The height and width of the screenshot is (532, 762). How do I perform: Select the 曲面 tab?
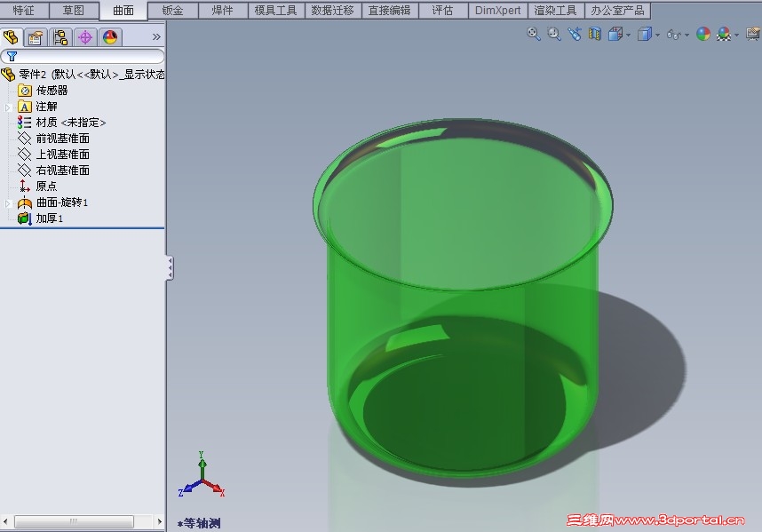pos(123,11)
